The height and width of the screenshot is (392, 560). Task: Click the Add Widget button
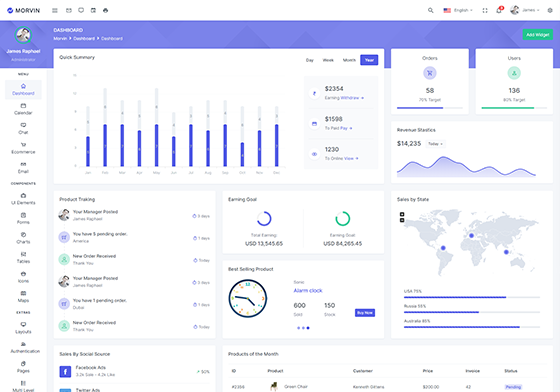pyautogui.click(x=538, y=35)
